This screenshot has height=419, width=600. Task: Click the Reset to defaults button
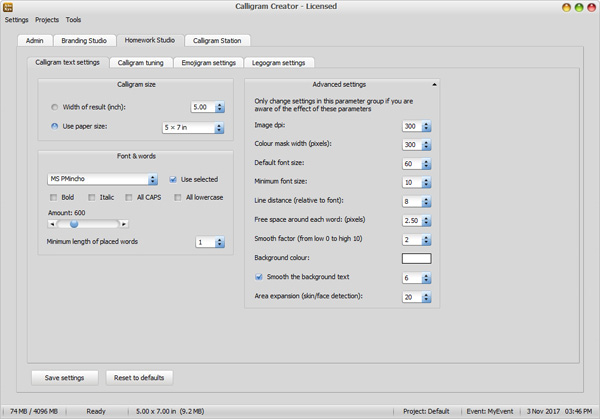click(139, 377)
